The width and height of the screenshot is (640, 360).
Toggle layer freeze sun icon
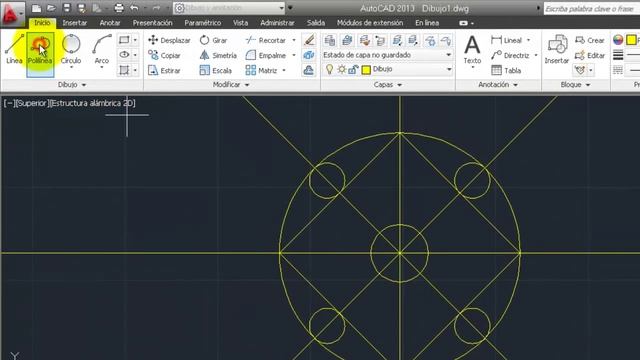coord(341,69)
